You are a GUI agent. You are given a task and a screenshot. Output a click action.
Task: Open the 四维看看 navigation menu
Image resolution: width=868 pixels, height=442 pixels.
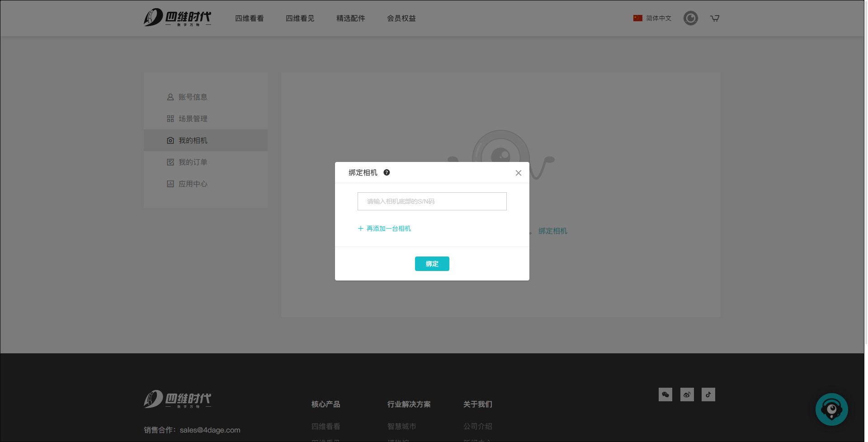point(249,18)
